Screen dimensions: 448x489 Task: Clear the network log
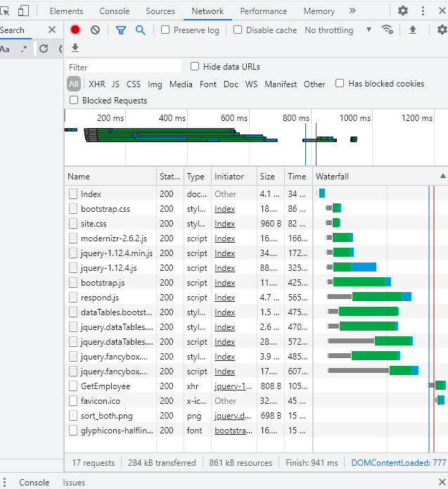tap(95, 30)
